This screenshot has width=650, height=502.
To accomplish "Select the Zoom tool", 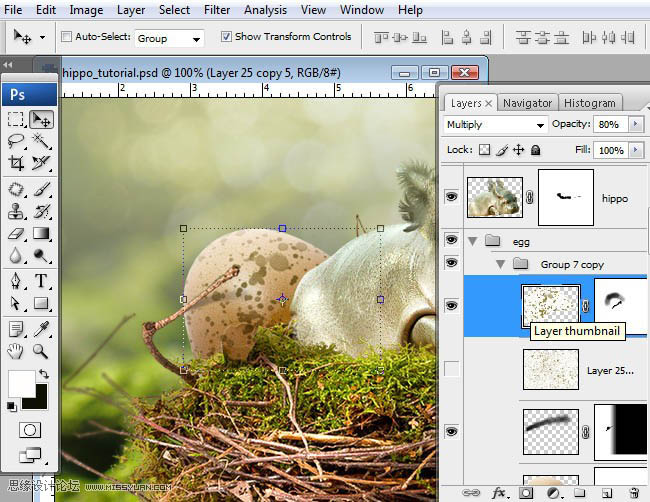I will click(x=41, y=351).
